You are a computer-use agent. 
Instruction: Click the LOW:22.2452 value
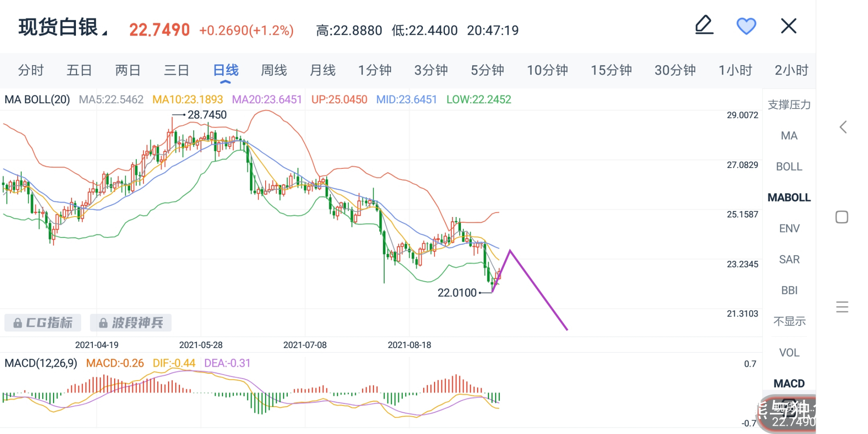(x=479, y=99)
